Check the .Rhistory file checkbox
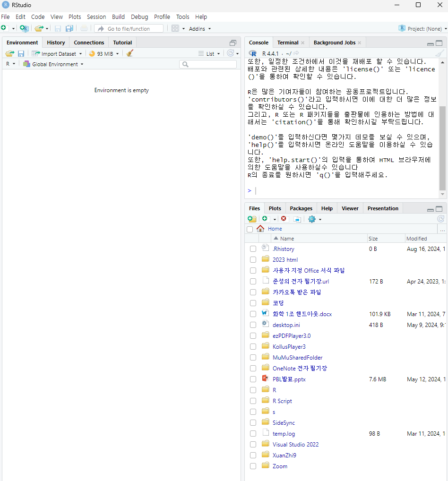 coord(253,249)
